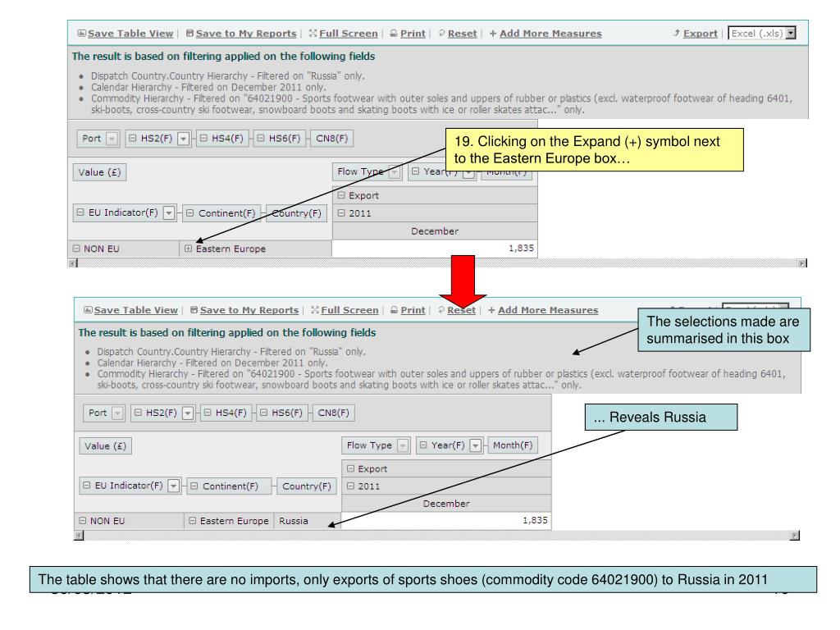
Task: Expand Eastern Europe plus icon in upper table
Action: point(188,249)
